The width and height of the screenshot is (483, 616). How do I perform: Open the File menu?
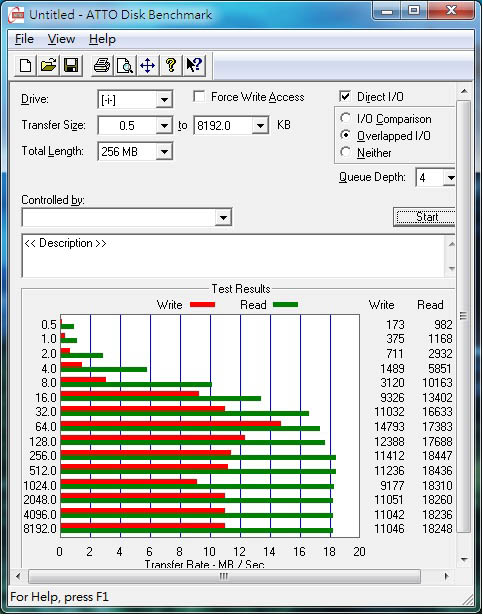24,39
